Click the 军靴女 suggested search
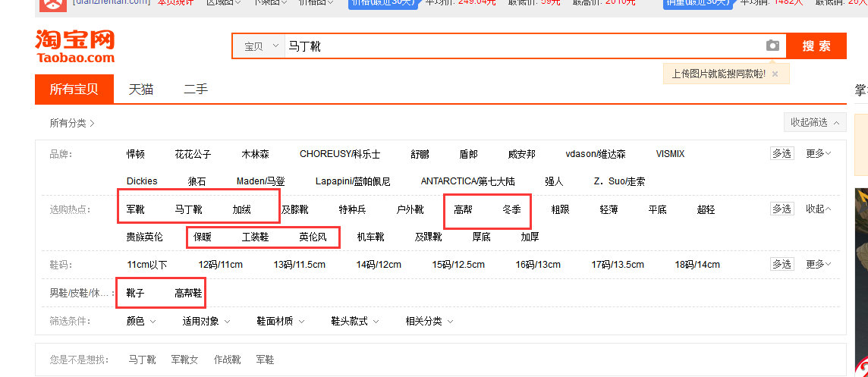Screen dimensions: 868x377 click(184, 360)
